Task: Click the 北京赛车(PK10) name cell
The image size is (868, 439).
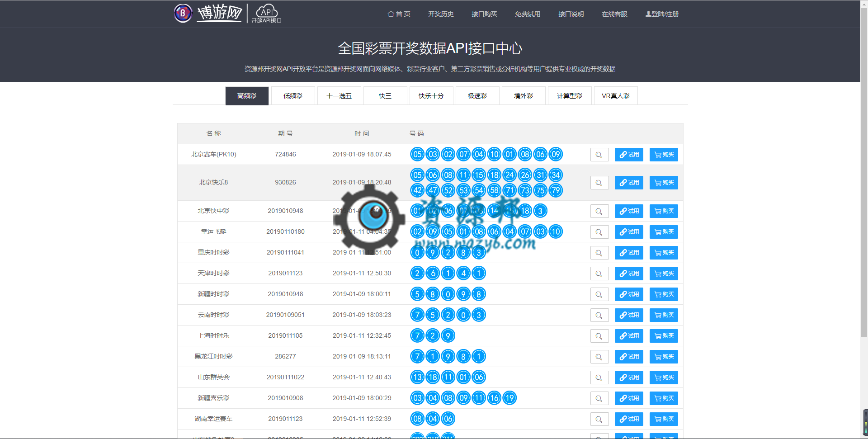Action: [213, 155]
